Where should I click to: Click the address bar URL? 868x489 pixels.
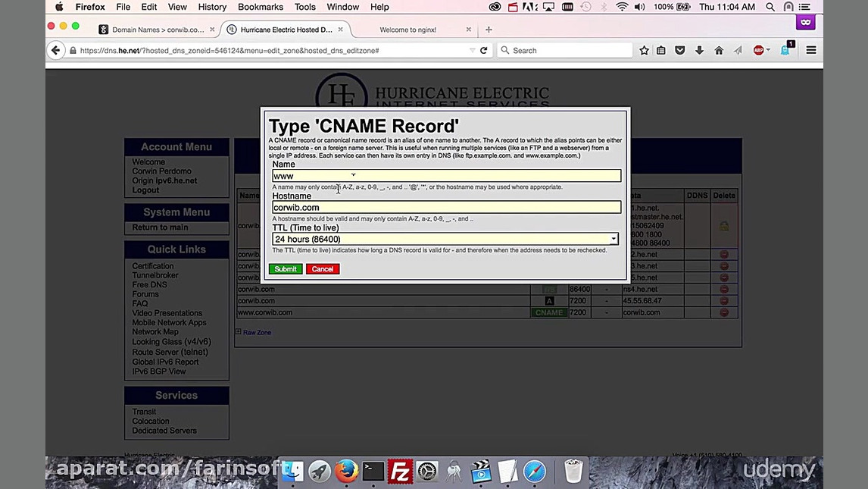pyautogui.click(x=229, y=50)
